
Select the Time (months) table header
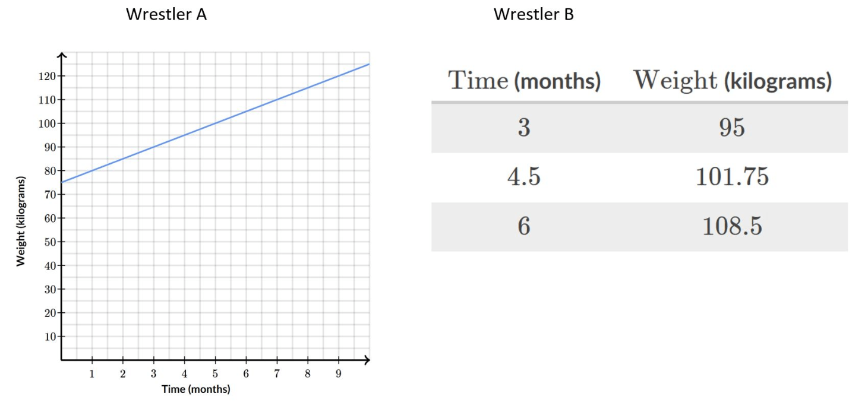[525, 80]
